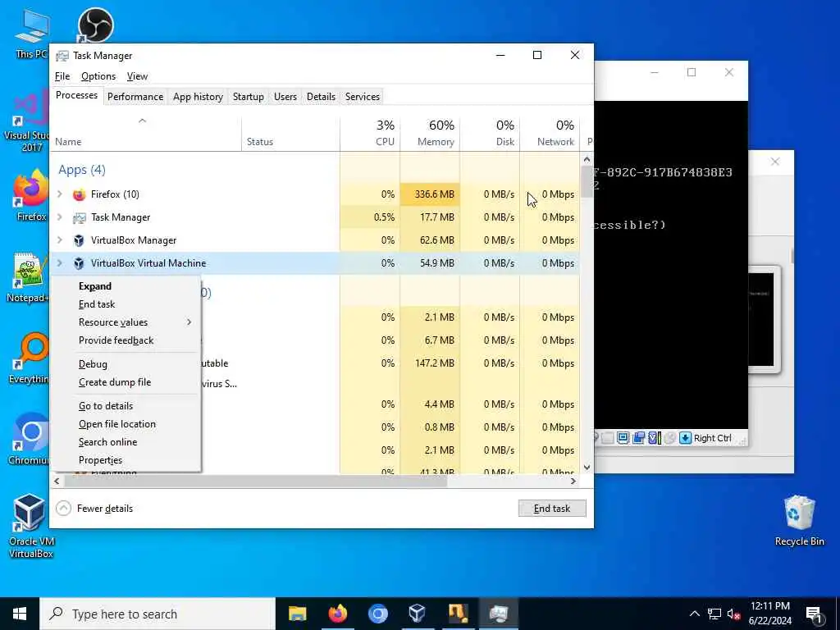Click the horizontal scrollbar right arrow
The image size is (840, 630).
coord(573,481)
